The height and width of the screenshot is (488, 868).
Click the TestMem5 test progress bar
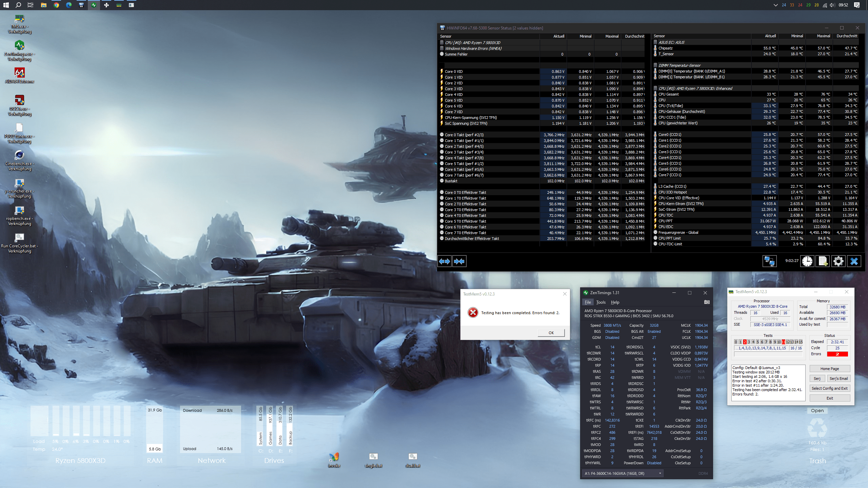click(768, 354)
